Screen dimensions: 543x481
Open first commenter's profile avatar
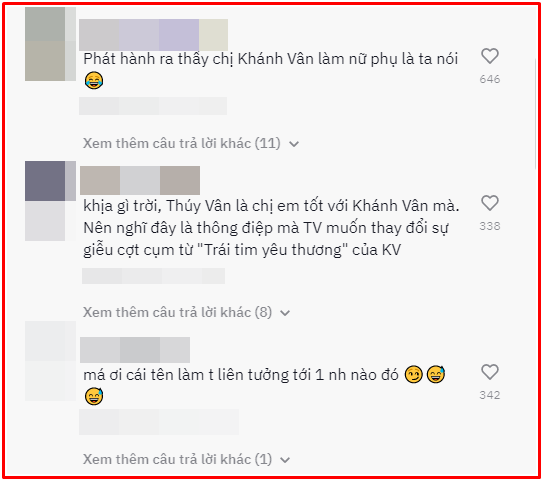click(x=51, y=44)
